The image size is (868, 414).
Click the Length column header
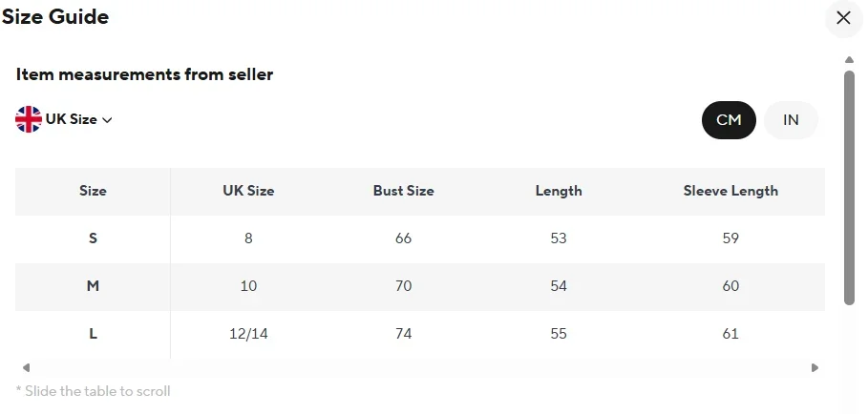pos(559,191)
